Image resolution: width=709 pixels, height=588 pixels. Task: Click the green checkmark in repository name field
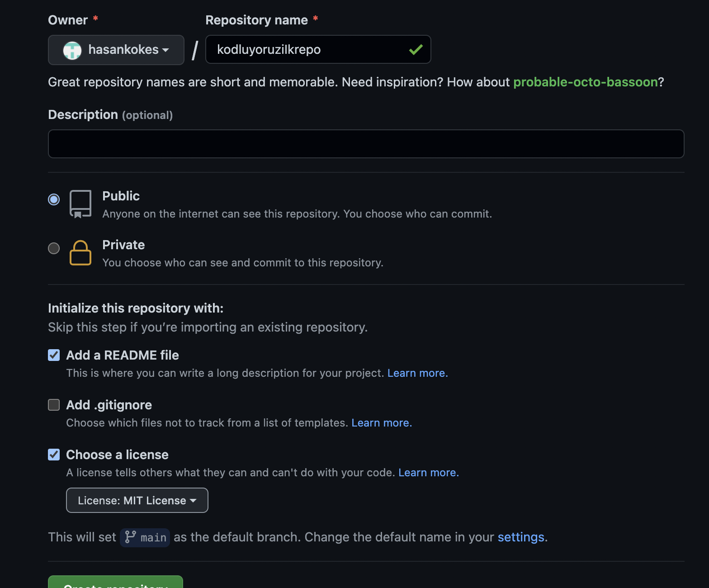tap(416, 49)
